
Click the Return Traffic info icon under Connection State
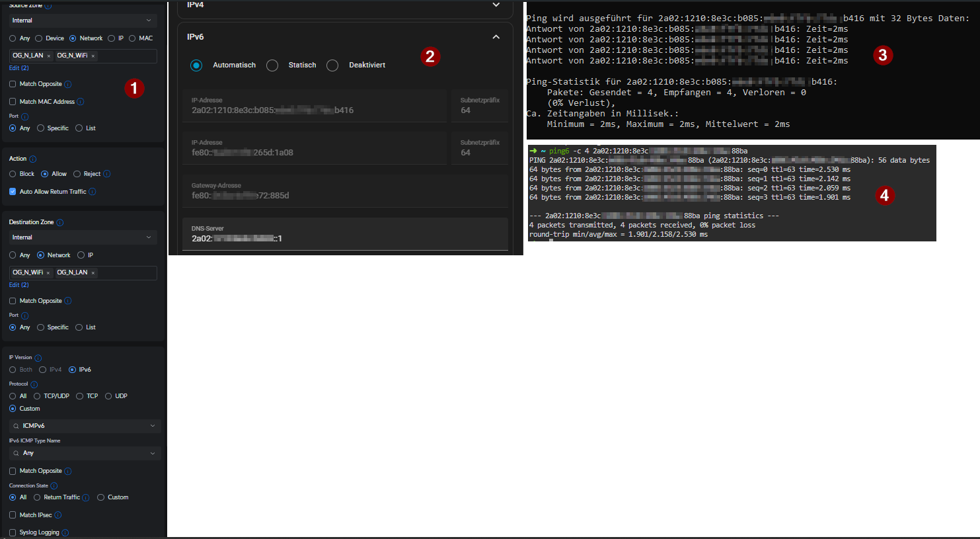click(x=86, y=497)
